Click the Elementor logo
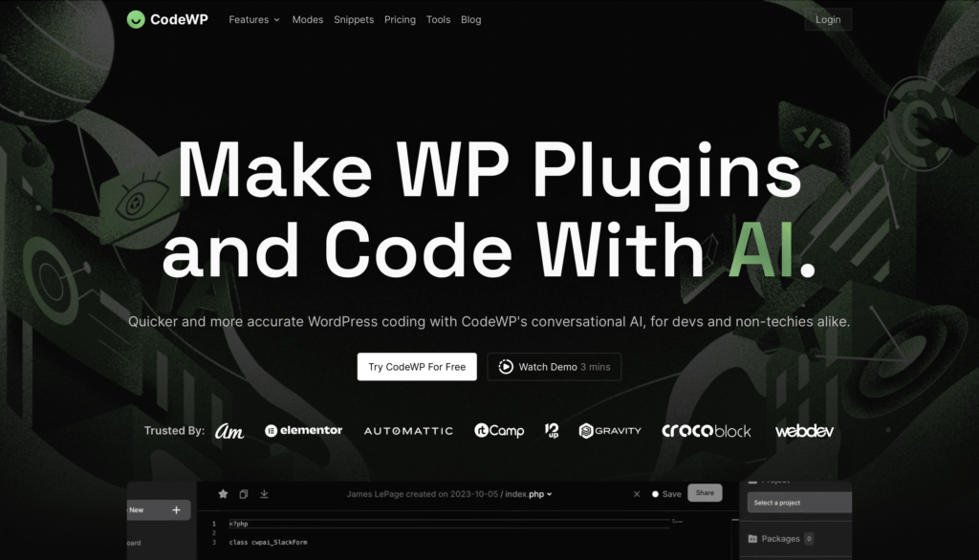This screenshot has width=979, height=560. click(x=303, y=431)
